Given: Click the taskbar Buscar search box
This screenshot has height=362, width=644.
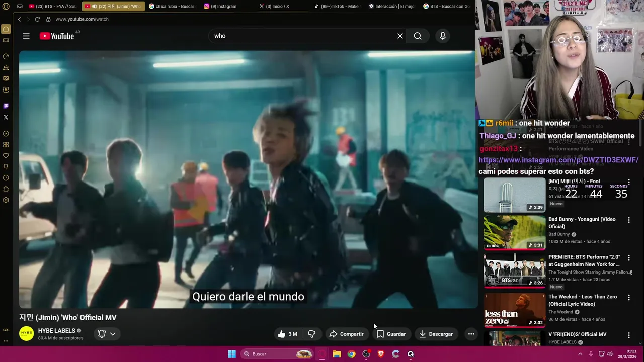Looking at the screenshot, I should coord(277,354).
